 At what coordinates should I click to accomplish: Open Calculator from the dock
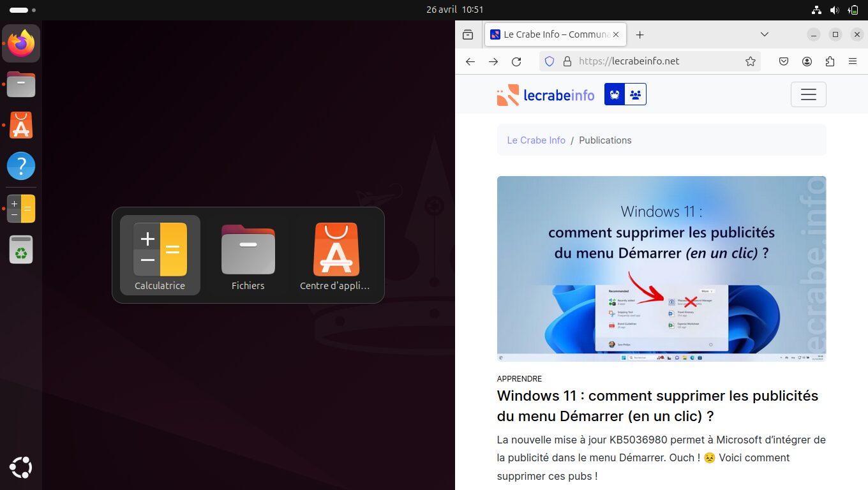point(21,209)
